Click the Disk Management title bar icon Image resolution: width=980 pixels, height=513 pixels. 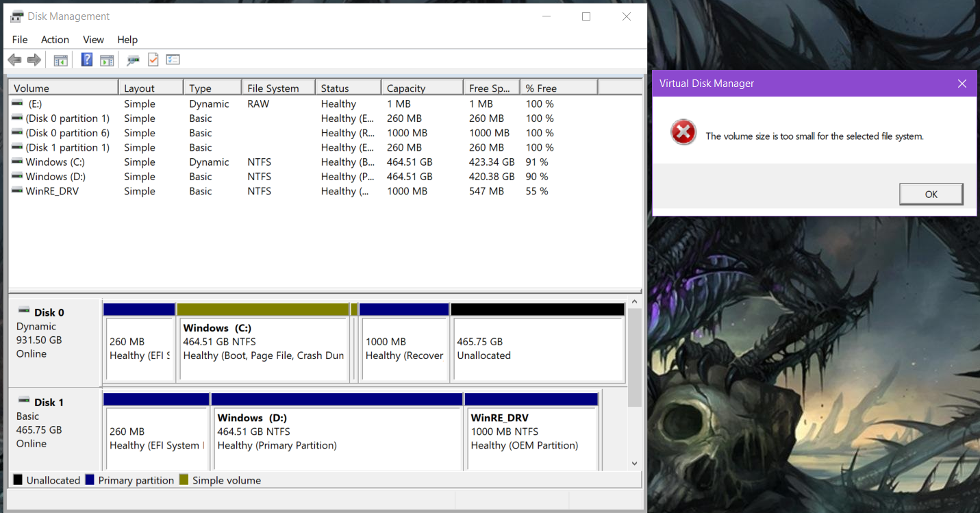tap(17, 16)
